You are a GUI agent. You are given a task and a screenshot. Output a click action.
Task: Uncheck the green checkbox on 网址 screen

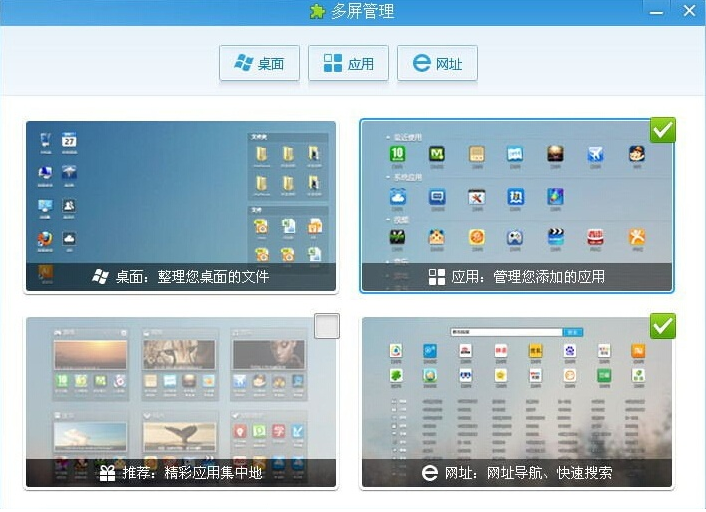[x=662, y=326]
